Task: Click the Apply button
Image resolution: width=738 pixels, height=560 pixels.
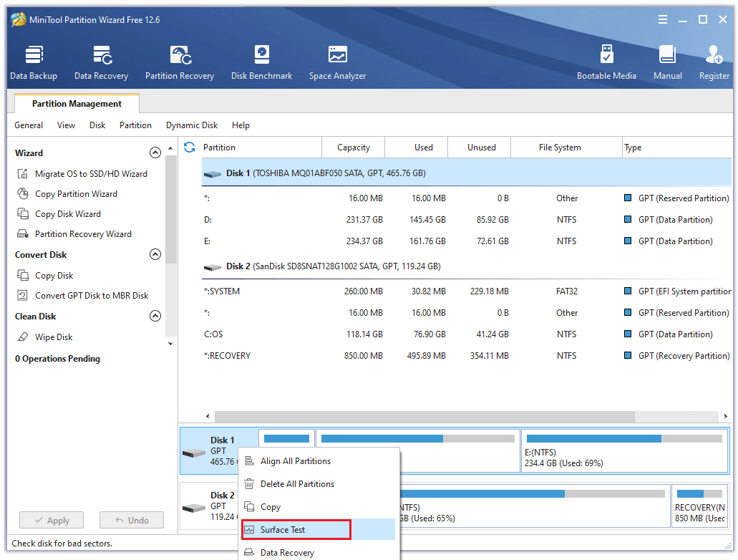Action: (x=52, y=520)
